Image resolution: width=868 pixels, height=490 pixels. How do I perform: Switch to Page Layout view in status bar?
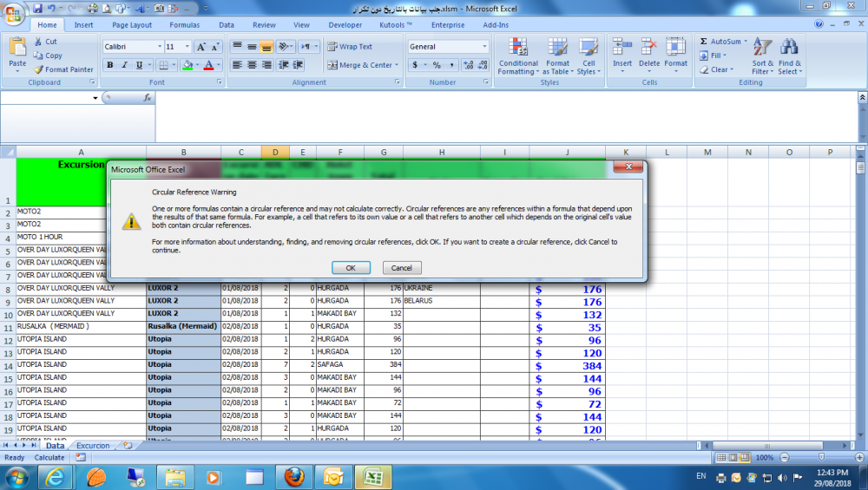pos(733,457)
